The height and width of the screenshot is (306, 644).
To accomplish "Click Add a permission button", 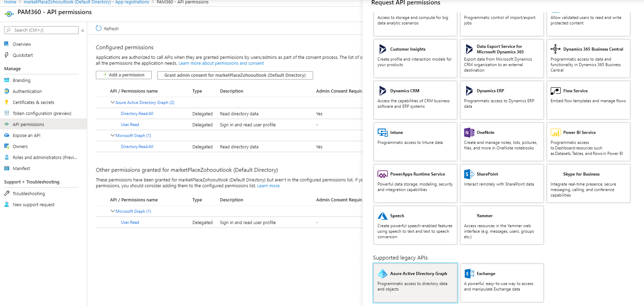I will tap(124, 75).
